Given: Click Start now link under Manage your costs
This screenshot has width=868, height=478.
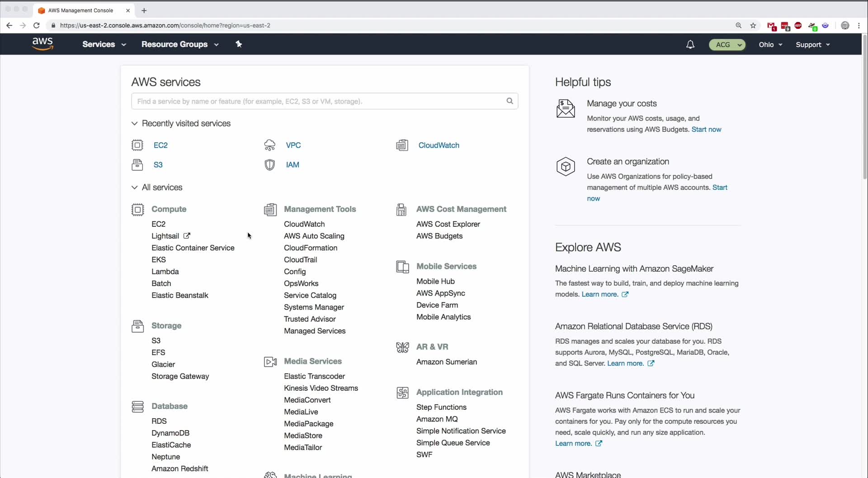Looking at the screenshot, I should (x=706, y=129).
